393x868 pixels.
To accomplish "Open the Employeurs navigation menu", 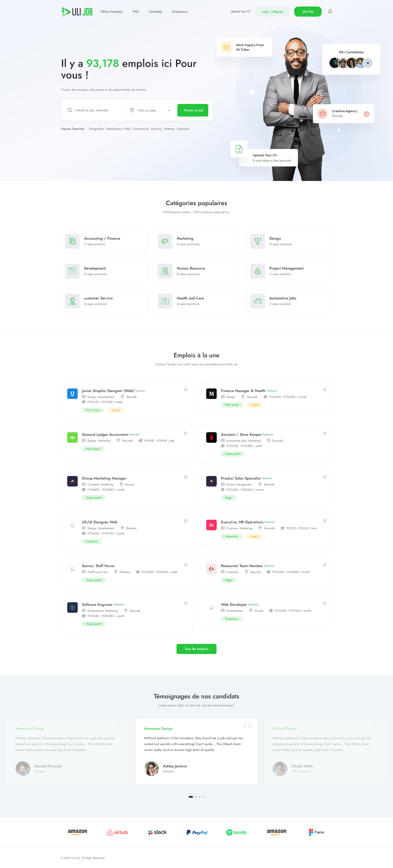I will click(x=180, y=12).
